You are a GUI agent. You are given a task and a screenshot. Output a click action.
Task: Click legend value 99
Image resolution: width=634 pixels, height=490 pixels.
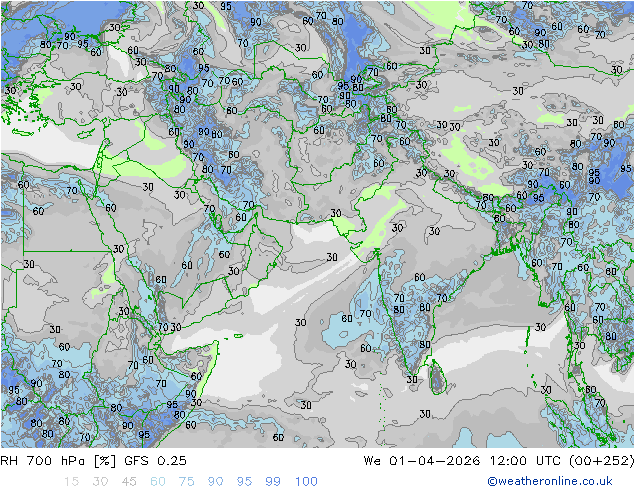tap(273, 482)
